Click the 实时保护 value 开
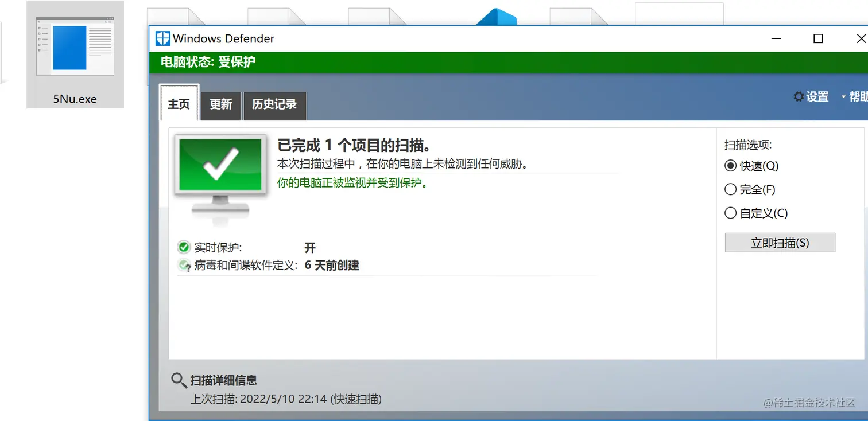Screen dimensions: 868x421 click(x=310, y=248)
